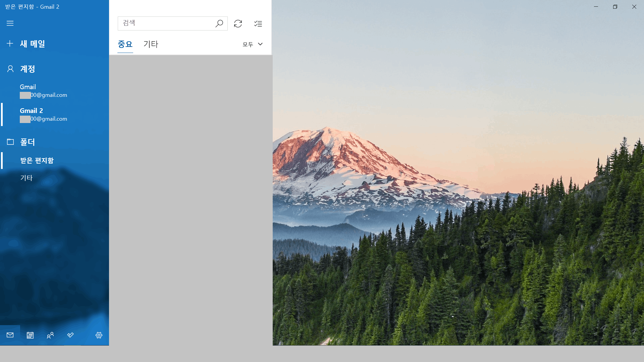Select the first Gmail account
644x362 pixels.
(43, 91)
